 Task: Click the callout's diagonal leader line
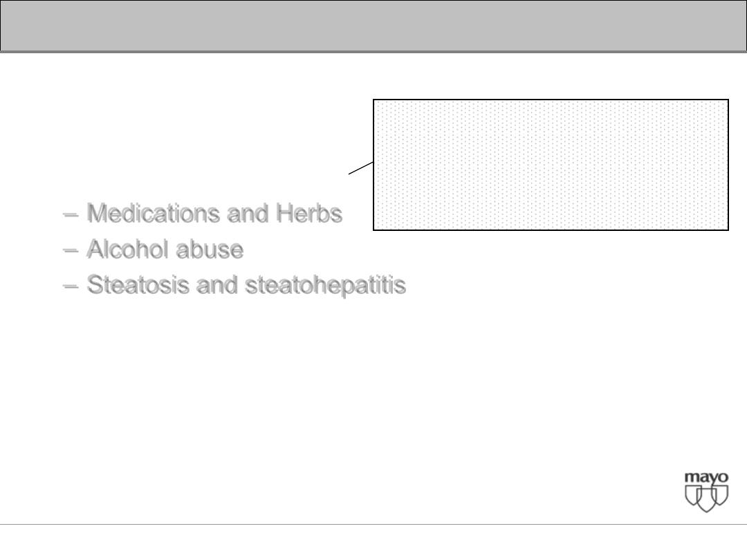(x=360, y=168)
